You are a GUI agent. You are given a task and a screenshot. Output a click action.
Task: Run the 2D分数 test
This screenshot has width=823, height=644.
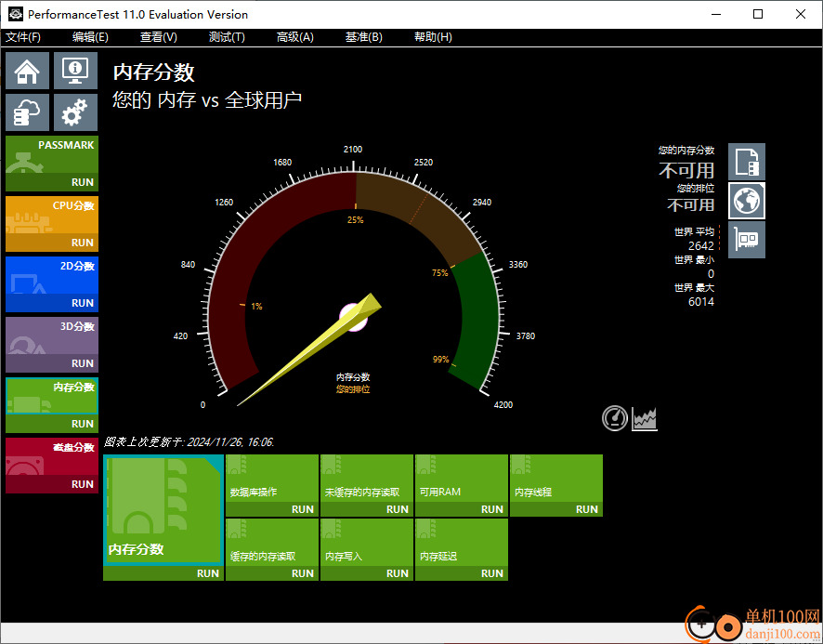click(x=52, y=303)
